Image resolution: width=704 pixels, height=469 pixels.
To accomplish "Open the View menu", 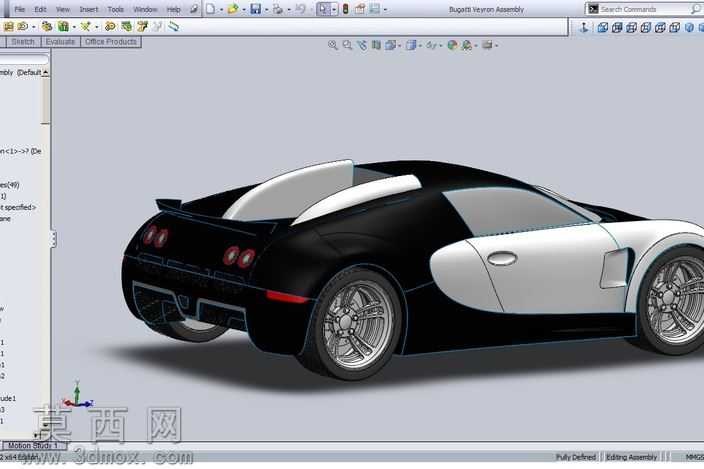I will [63, 9].
